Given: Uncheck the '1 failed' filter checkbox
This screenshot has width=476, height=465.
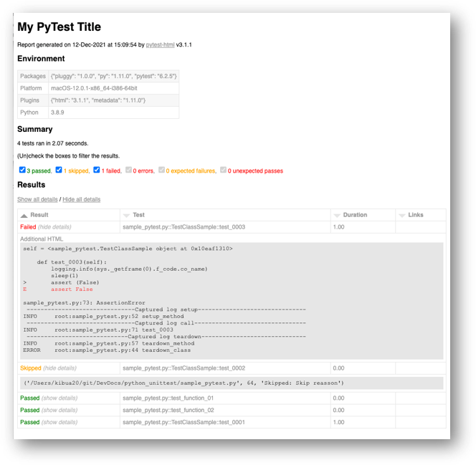Looking at the screenshot, I should (x=97, y=170).
